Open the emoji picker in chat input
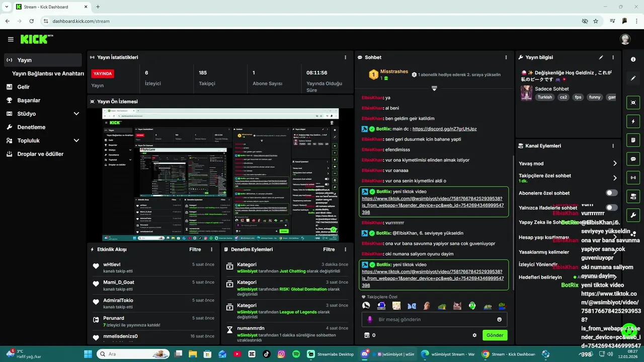Screen dimensions: 644x362 pyautogui.click(x=500, y=319)
